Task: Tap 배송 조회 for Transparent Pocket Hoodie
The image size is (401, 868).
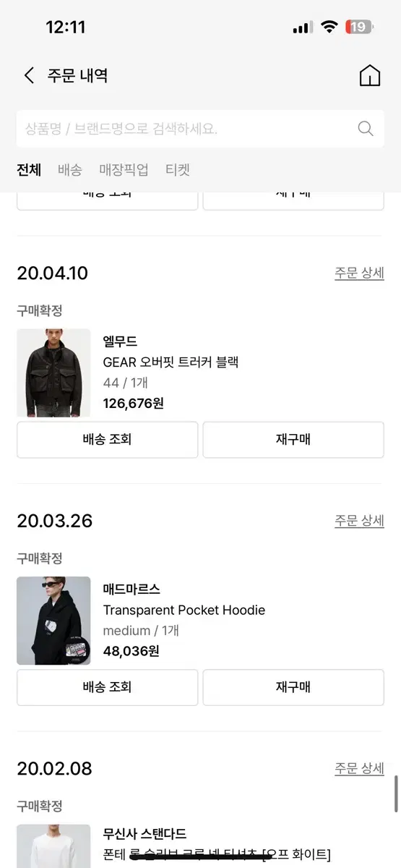Action: (x=107, y=687)
